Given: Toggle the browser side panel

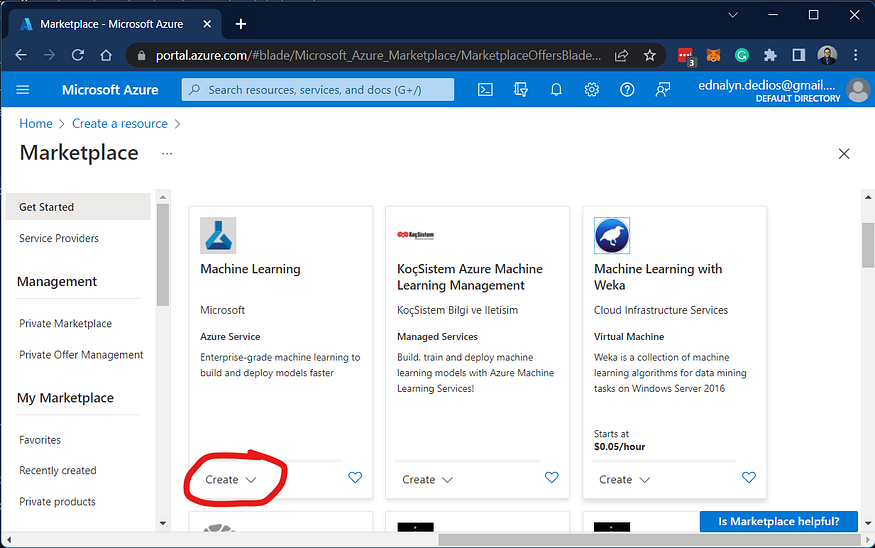Looking at the screenshot, I should tap(799, 55).
